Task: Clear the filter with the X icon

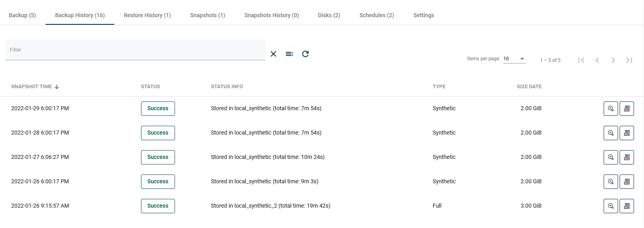Action: [273, 54]
